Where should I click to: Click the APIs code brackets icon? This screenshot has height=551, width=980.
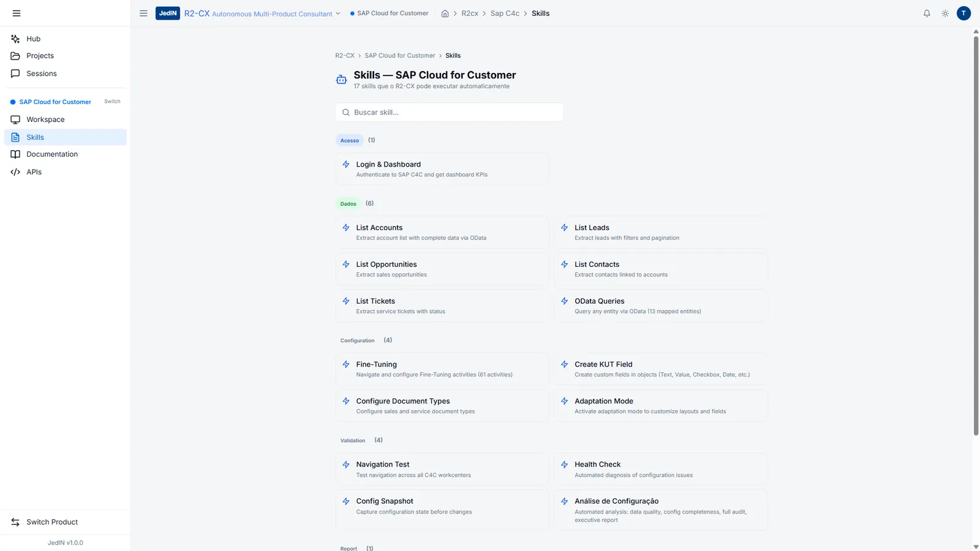click(x=15, y=172)
